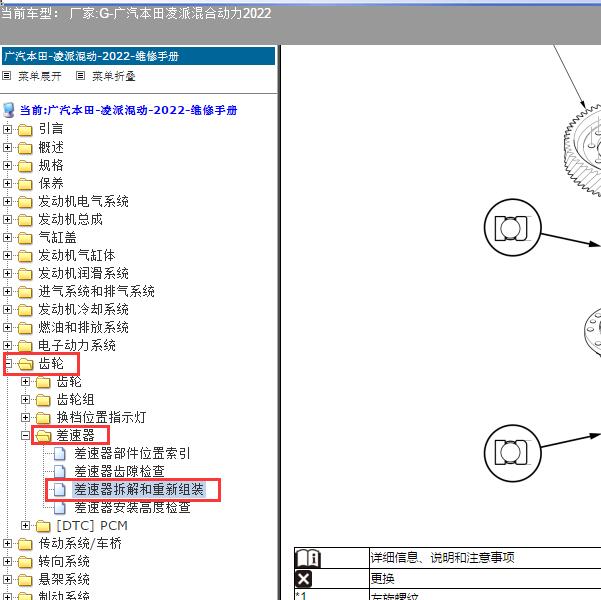This screenshot has height=600, width=601.
Task: Click the 详细信息、说明和注意事项 table cell
Action: pyautogui.click(x=485, y=557)
